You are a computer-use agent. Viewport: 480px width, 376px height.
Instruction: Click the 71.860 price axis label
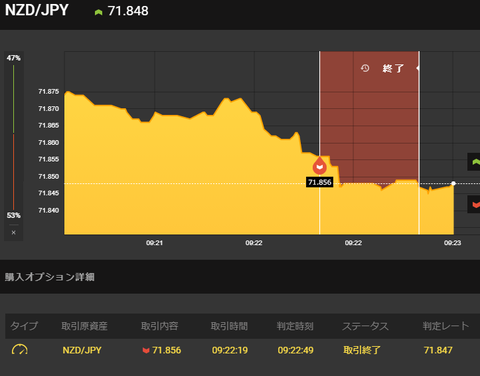tap(49, 143)
